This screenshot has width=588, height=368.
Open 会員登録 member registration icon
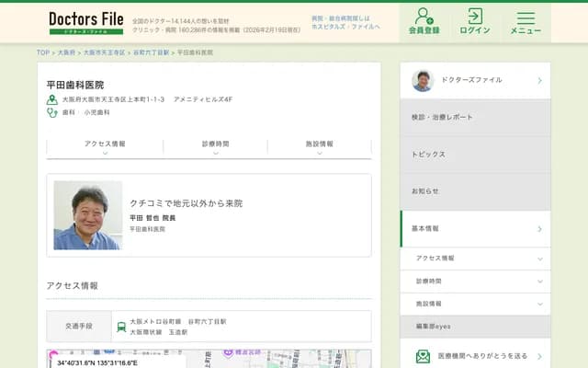pyautogui.click(x=424, y=21)
